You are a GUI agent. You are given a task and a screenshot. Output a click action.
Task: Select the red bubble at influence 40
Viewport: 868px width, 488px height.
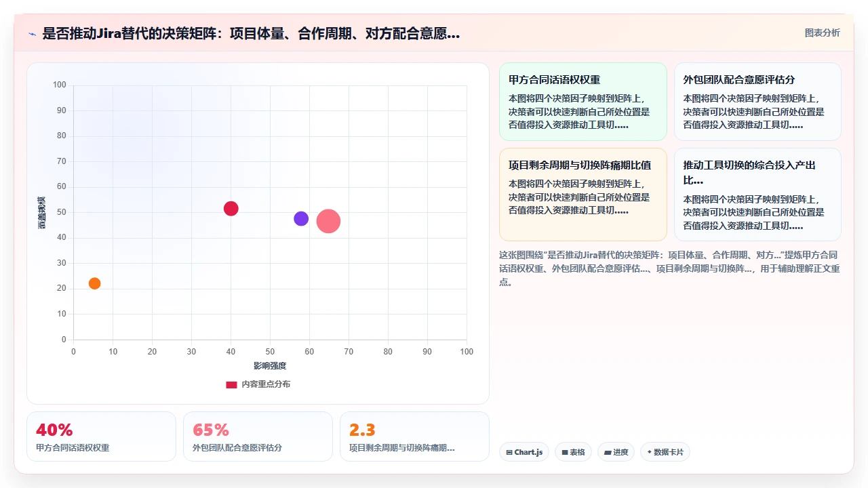(231, 209)
